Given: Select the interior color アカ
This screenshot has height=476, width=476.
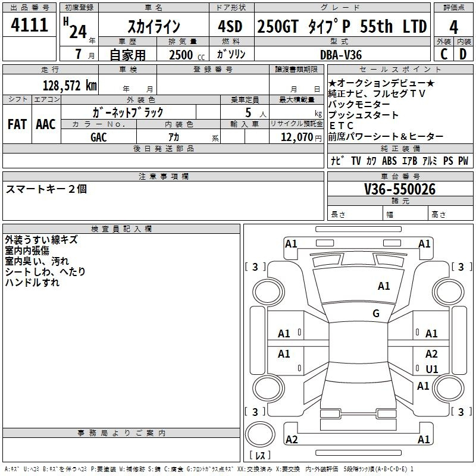Looking at the screenshot, I should [x=174, y=137].
